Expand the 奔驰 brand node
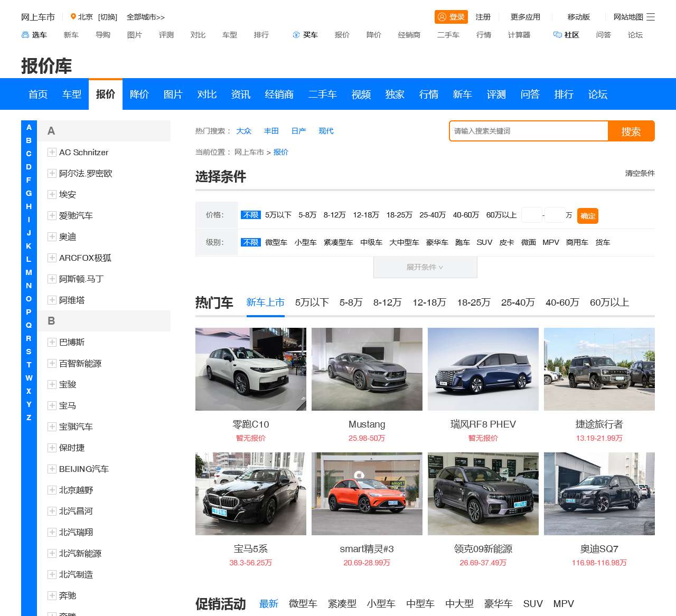Image resolution: width=676 pixels, height=616 pixels. pyautogui.click(x=52, y=595)
